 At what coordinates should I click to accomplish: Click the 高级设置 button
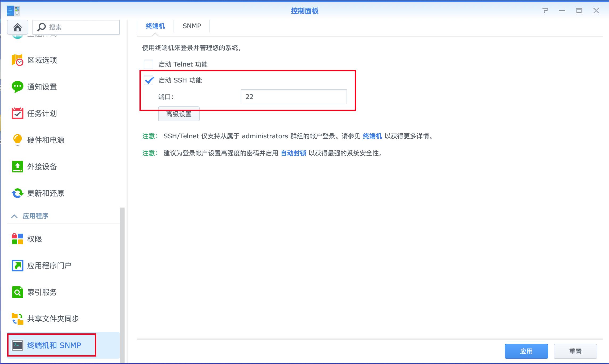pos(179,114)
